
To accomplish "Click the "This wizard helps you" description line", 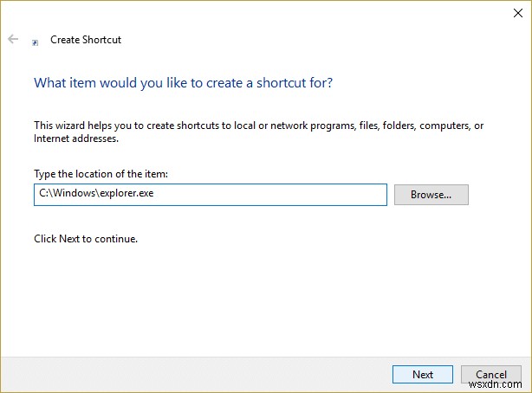I will [x=257, y=126].
